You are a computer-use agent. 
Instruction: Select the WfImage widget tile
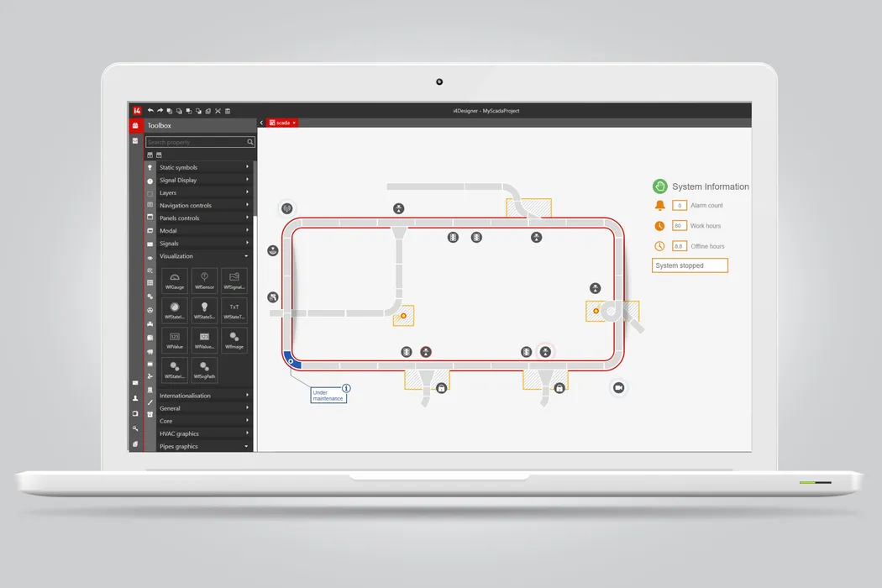[234, 340]
